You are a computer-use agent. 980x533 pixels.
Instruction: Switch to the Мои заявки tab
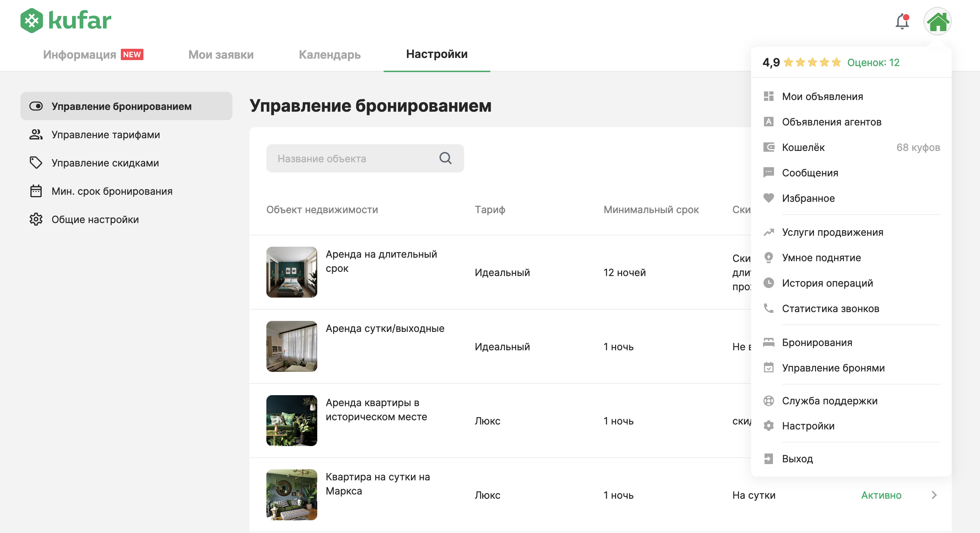tap(221, 54)
